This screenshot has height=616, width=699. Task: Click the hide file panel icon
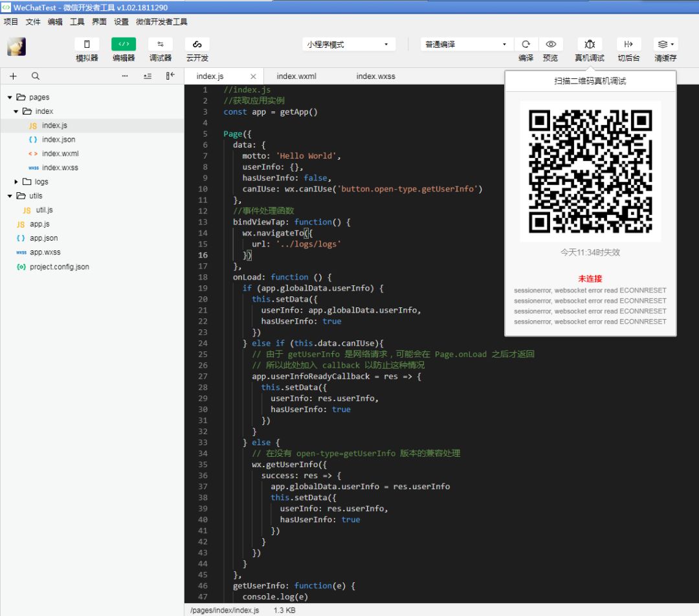pos(170,76)
